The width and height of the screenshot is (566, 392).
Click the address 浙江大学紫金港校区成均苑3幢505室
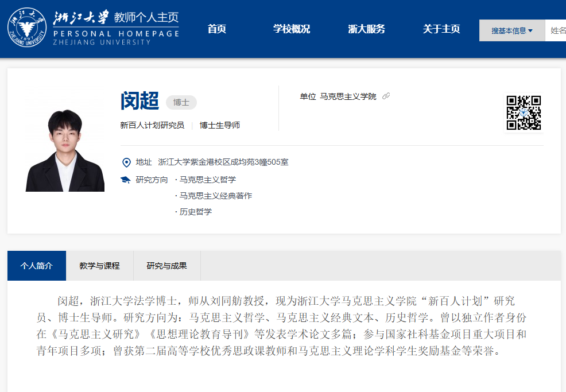pyautogui.click(x=223, y=162)
